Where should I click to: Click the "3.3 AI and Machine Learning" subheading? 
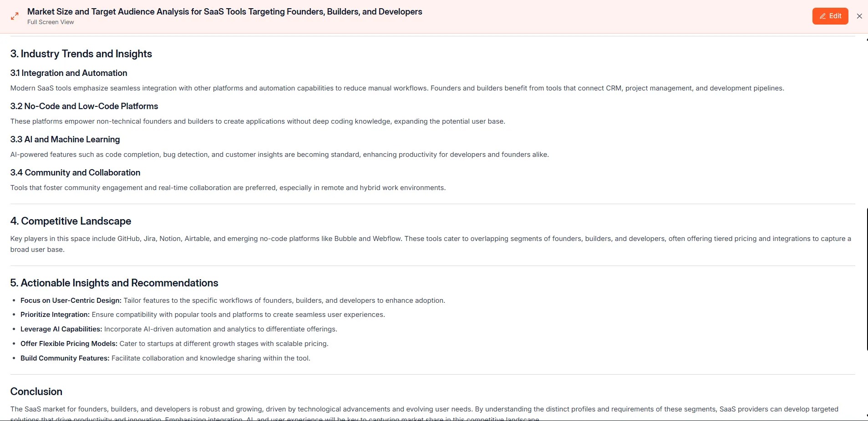coord(65,140)
